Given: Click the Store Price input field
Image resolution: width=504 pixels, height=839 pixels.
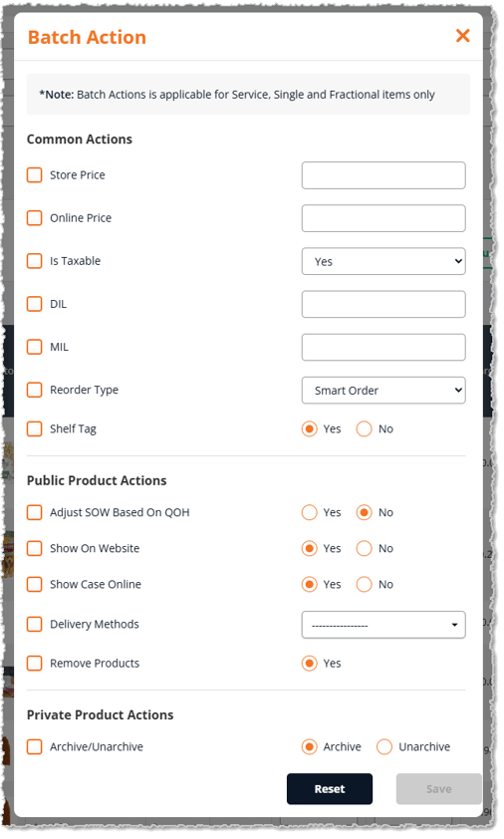Looking at the screenshot, I should pyautogui.click(x=383, y=175).
